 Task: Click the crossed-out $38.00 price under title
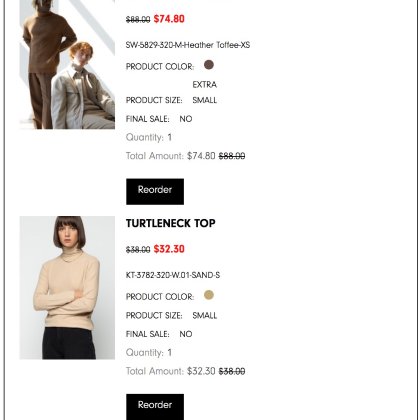(138, 250)
